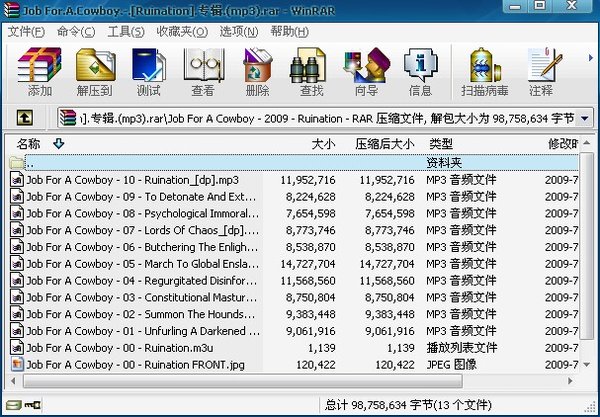Open the 命令(C) menu

tap(76, 32)
